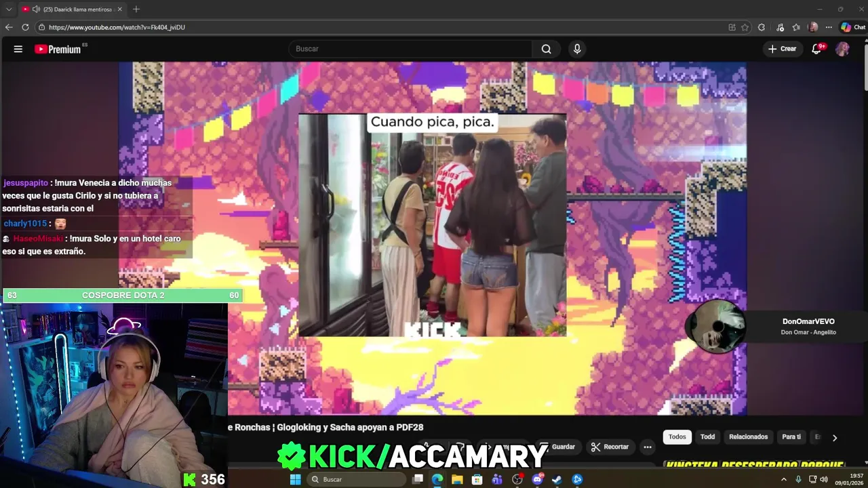
Task: Select the Para ti filter chip
Action: [x=791, y=437]
